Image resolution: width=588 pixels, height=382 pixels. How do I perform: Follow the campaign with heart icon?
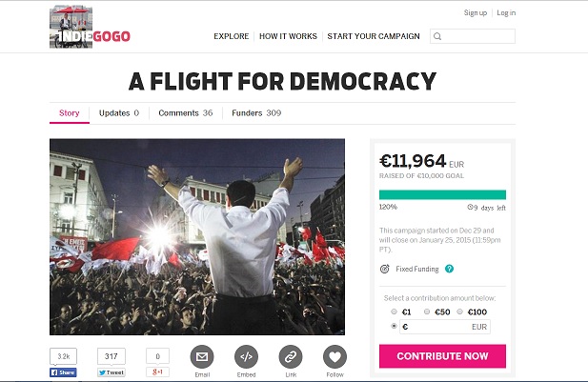point(335,356)
